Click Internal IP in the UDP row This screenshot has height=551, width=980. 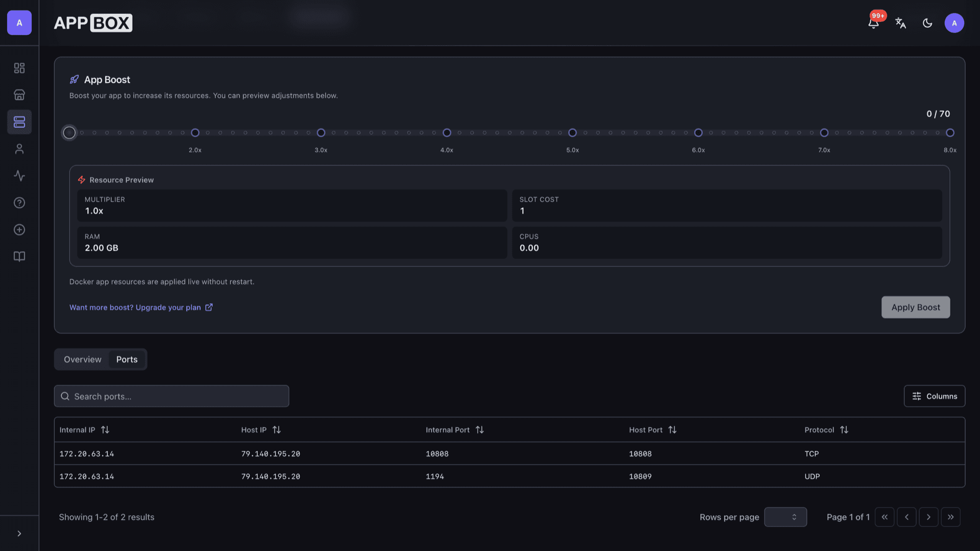coord(87,476)
